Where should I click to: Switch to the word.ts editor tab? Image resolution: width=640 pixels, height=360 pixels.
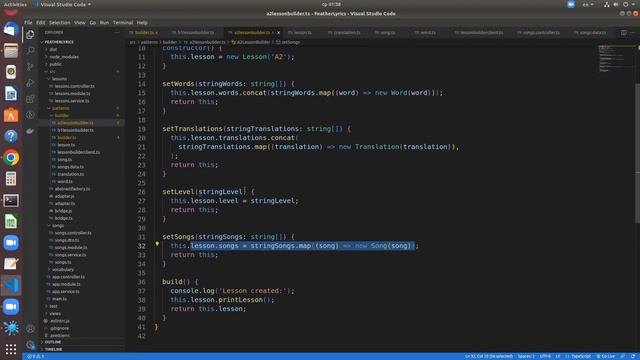click(x=427, y=33)
